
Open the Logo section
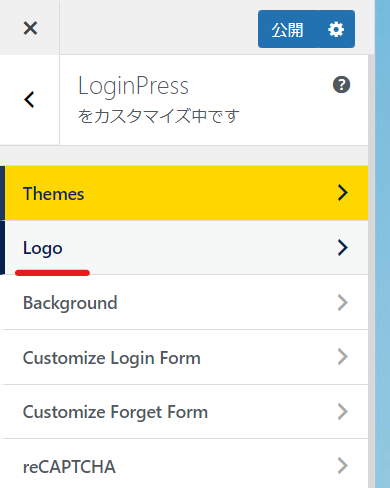tap(184, 248)
